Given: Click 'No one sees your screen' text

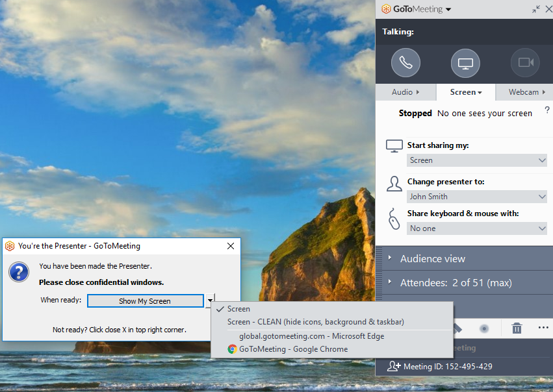Looking at the screenshot, I should pyautogui.click(x=485, y=114).
